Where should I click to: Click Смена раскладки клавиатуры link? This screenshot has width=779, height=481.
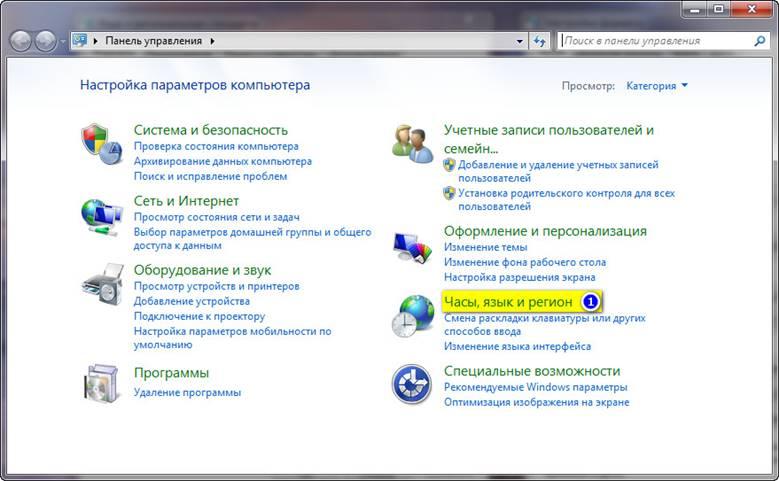[x=545, y=324]
